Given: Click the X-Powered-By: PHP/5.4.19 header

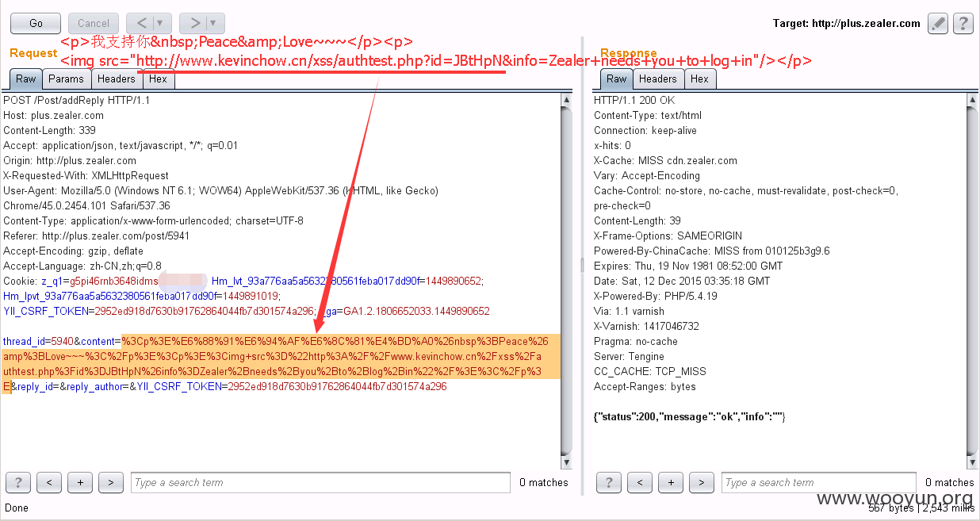Looking at the screenshot, I should 656,297.
